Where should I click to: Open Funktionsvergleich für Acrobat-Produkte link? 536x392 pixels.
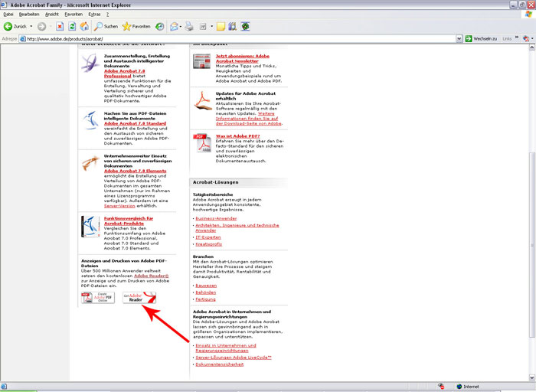[129, 220]
